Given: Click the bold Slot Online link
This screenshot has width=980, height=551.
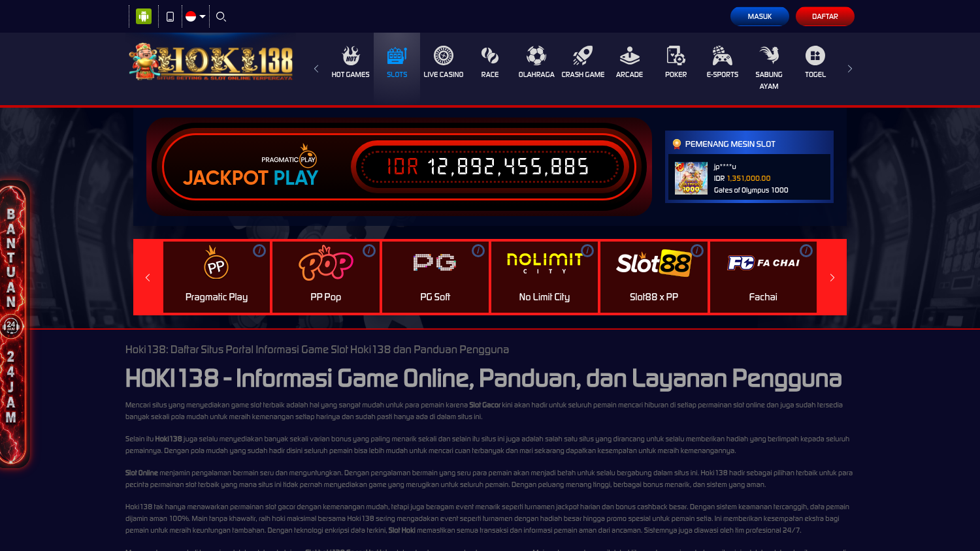Looking at the screenshot, I should [142, 473].
